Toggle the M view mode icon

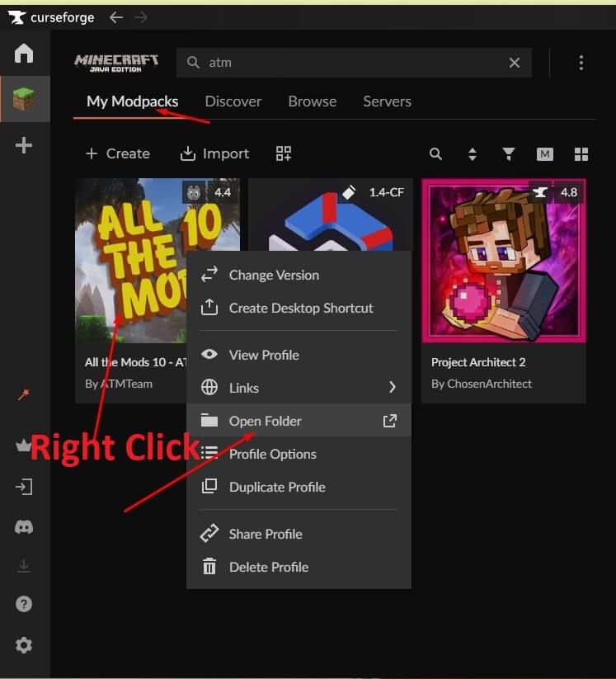(x=544, y=153)
